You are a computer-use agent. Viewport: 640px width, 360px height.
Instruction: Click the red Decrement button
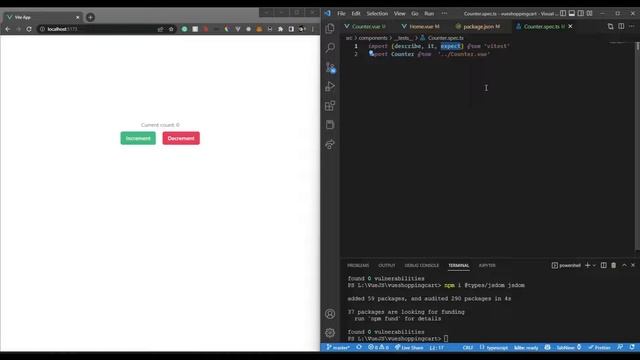(x=181, y=138)
